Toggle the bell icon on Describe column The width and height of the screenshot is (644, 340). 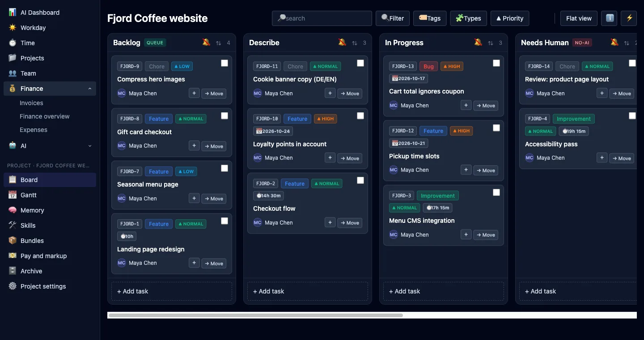pyautogui.click(x=342, y=42)
